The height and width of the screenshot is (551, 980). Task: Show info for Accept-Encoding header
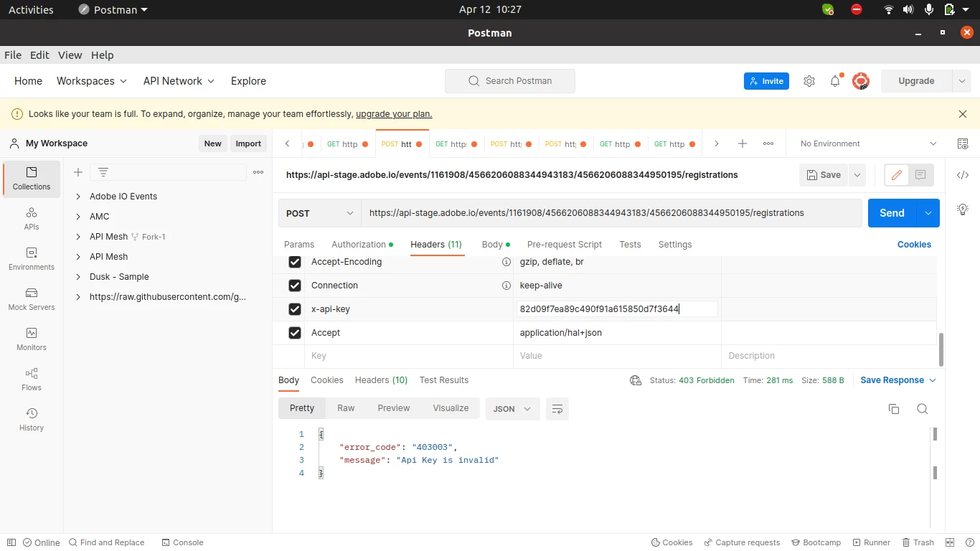(506, 262)
